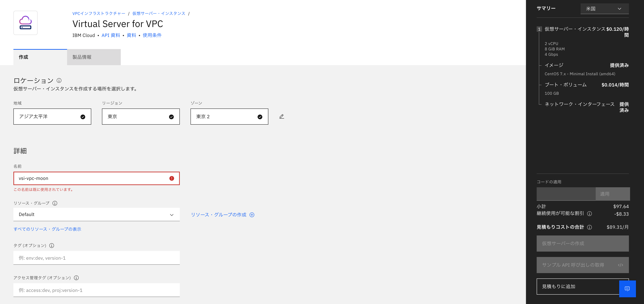The height and width of the screenshot is (304, 644).
Task: Switch to the 製品情報 tab
Action: point(94,57)
